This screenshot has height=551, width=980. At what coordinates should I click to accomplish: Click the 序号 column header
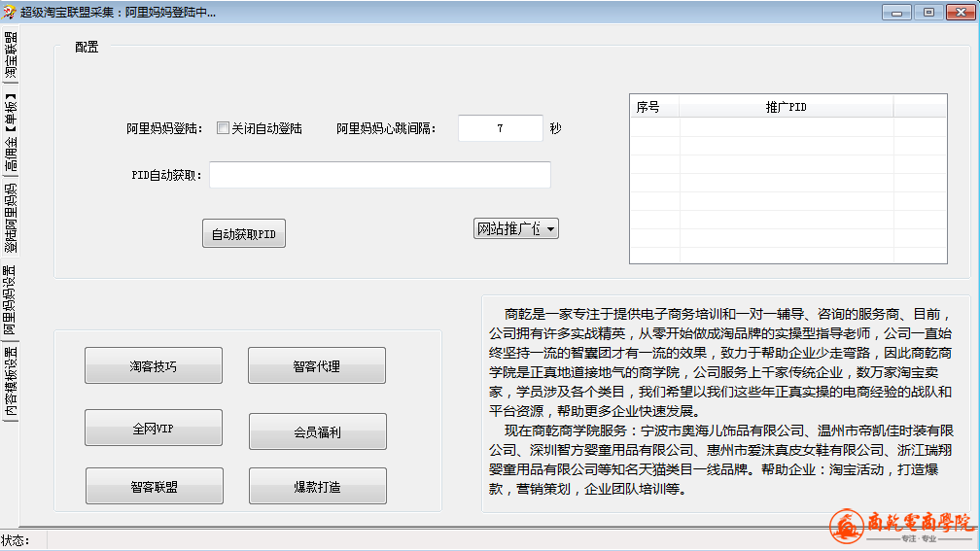654,107
